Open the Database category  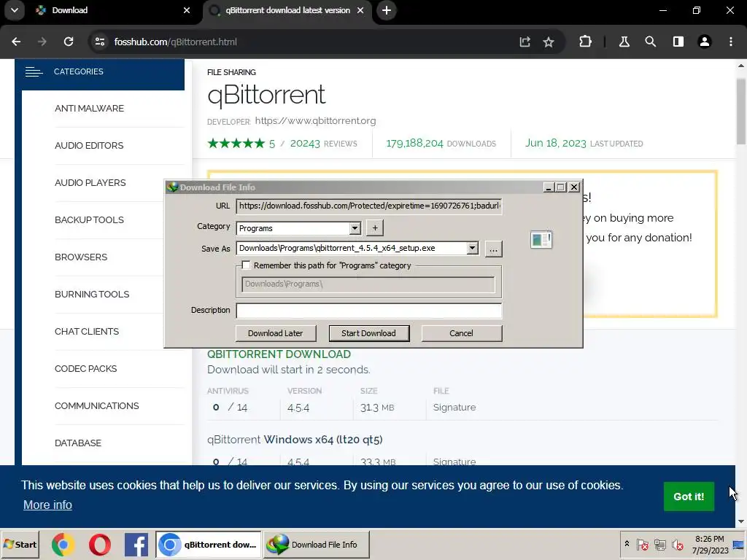point(78,443)
